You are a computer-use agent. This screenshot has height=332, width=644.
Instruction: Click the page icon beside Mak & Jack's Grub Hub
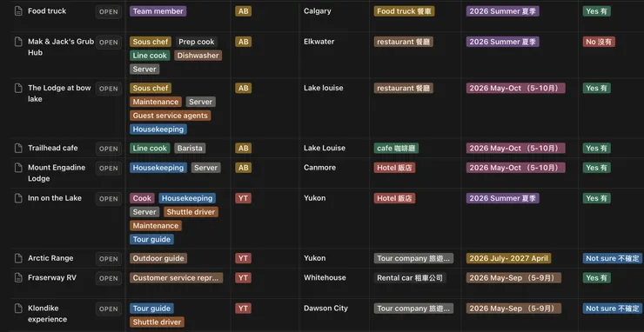(x=18, y=42)
